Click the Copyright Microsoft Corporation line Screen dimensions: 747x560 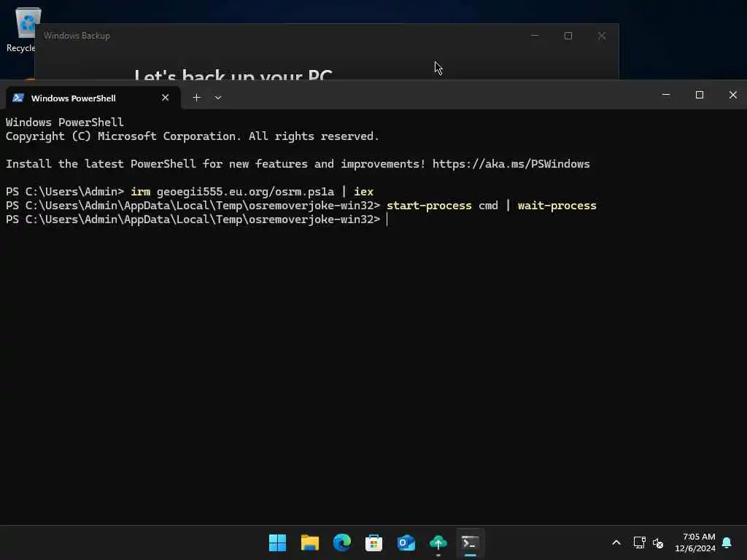193,136
